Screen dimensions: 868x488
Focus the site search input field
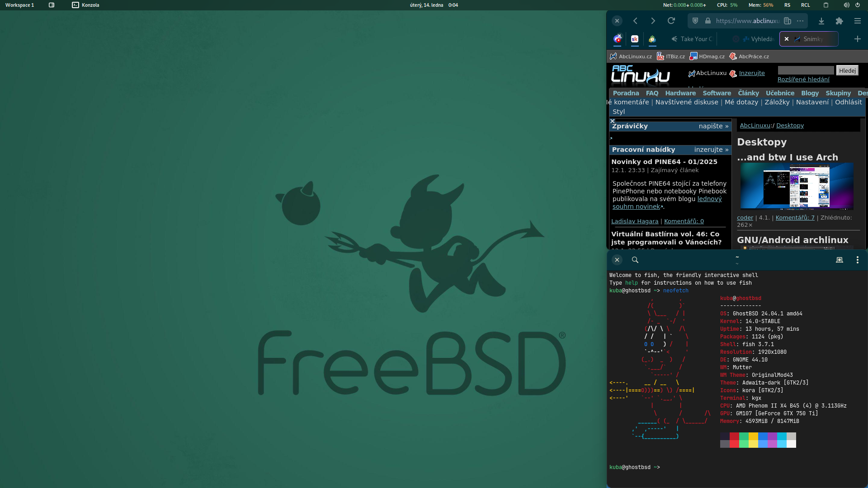[806, 70]
